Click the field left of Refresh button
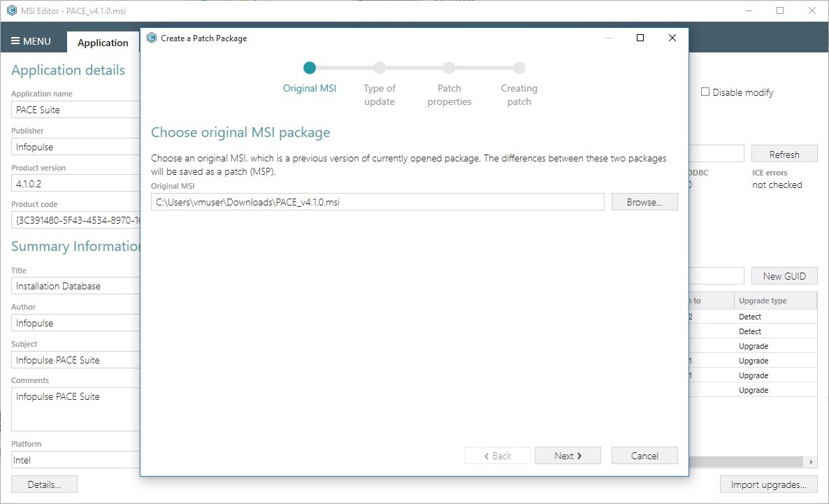 pos(717,154)
